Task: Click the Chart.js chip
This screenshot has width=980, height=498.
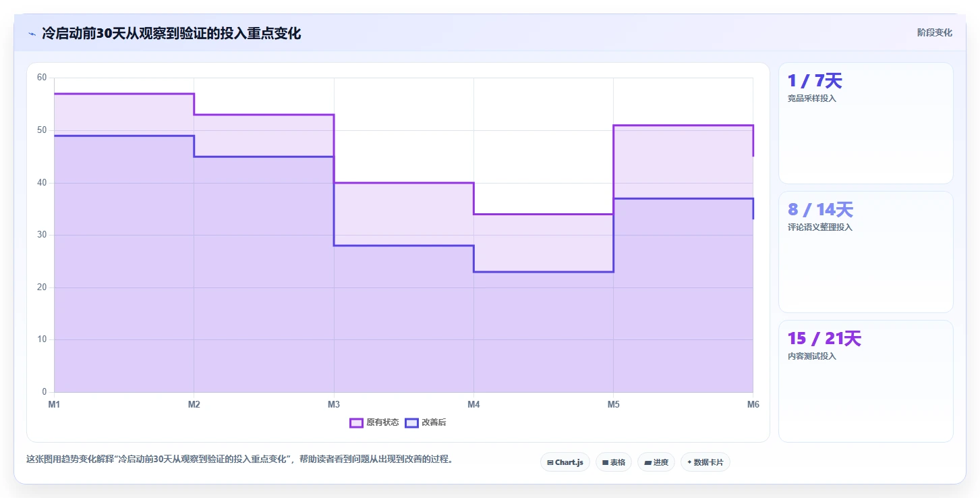Action: tap(565, 462)
